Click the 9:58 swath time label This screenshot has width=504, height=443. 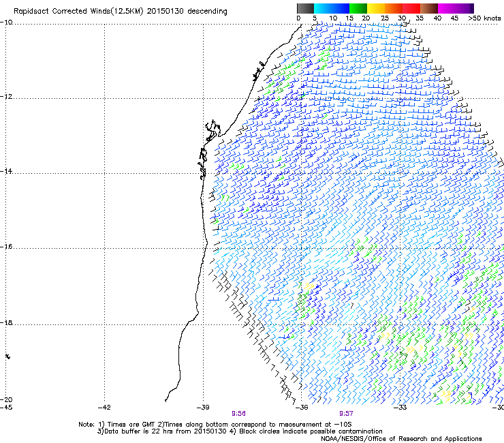coord(238,414)
